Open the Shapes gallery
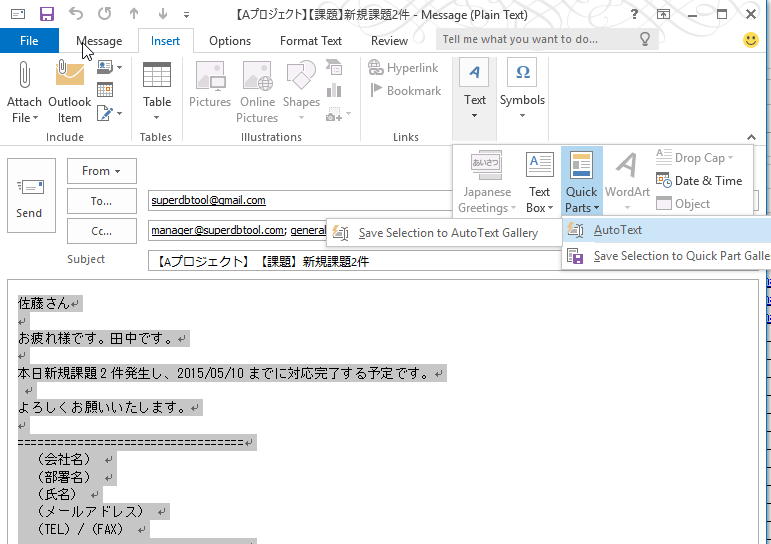Screen dimensions: 771x544 click(x=301, y=91)
